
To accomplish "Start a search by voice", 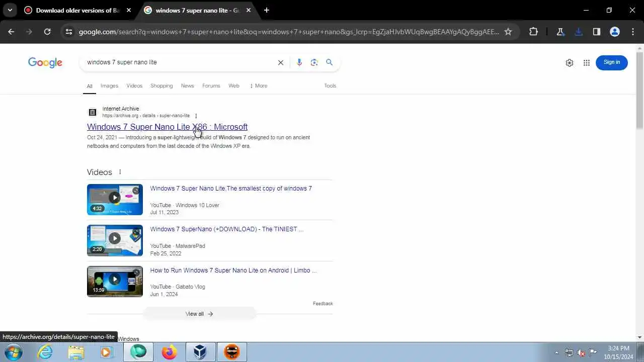I will pos(299,62).
